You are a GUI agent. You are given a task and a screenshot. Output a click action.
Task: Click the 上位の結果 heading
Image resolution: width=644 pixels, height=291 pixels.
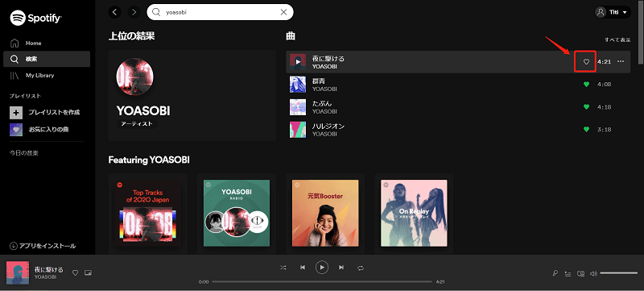pos(131,36)
